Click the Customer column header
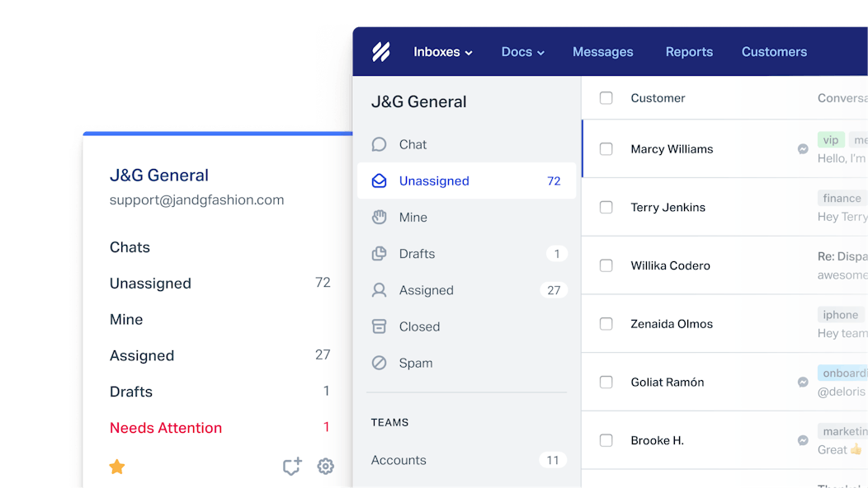 (658, 98)
